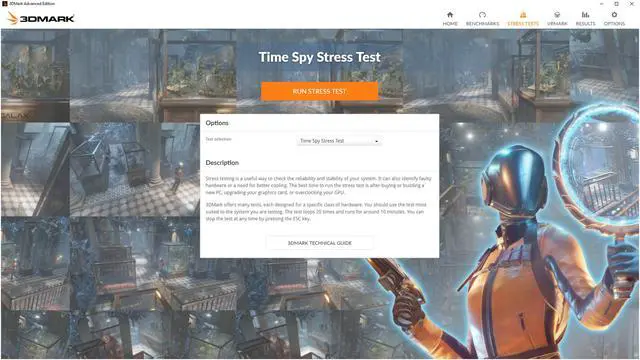This screenshot has height=360, width=640.
Task: Click the Time Spy Stress Test title
Action: click(x=320, y=57)
